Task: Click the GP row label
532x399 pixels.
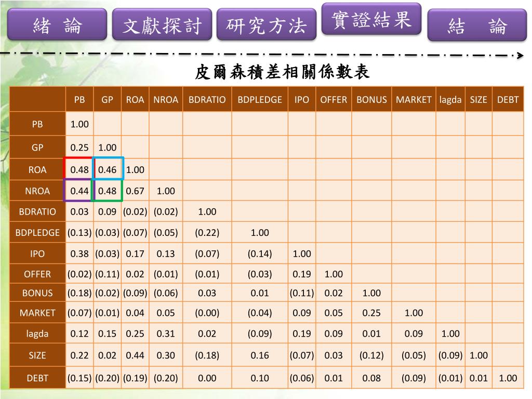Action: (x=37, y=147)
